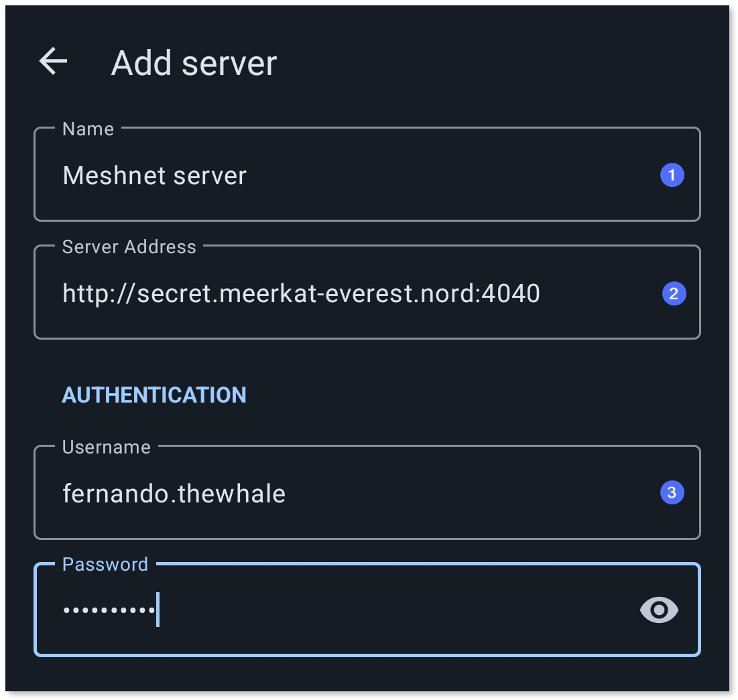This screenshot has width=738, height=700.
Task: Select the AUTHENTICATION section header
Action: 154,395
